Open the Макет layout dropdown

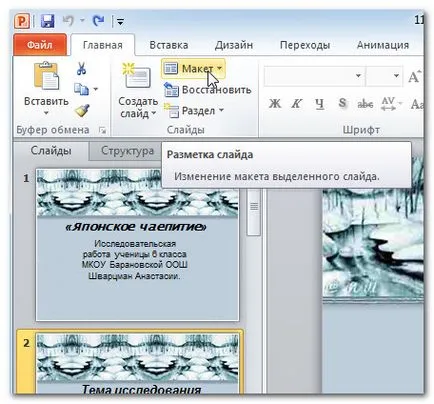(x=193, y=69)
